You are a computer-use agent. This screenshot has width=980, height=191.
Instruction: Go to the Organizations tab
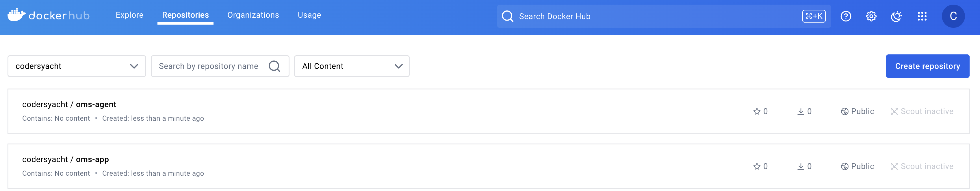coord(253,15)
